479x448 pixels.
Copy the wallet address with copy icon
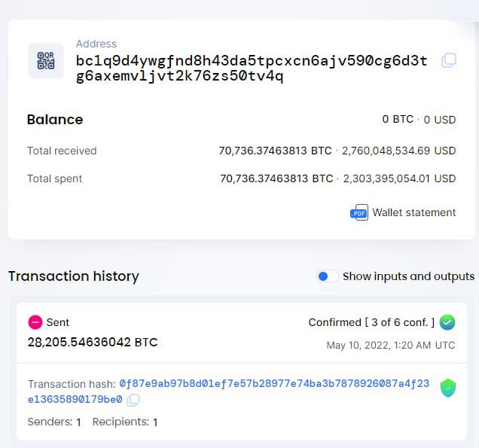click(x=449, y=60)
